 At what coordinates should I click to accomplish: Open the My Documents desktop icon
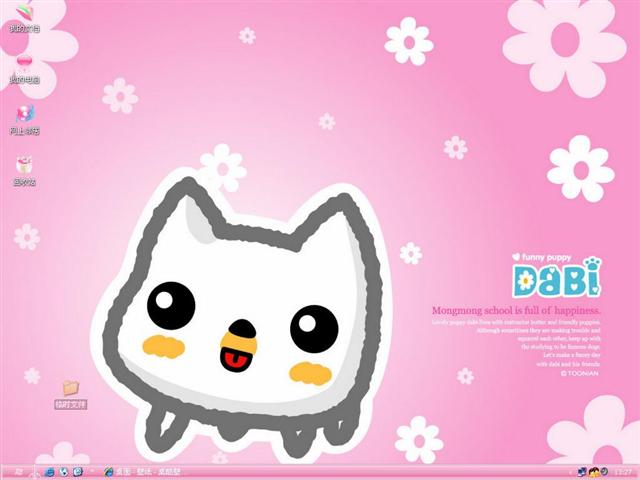pyautogui.click(x=24, y=17)
